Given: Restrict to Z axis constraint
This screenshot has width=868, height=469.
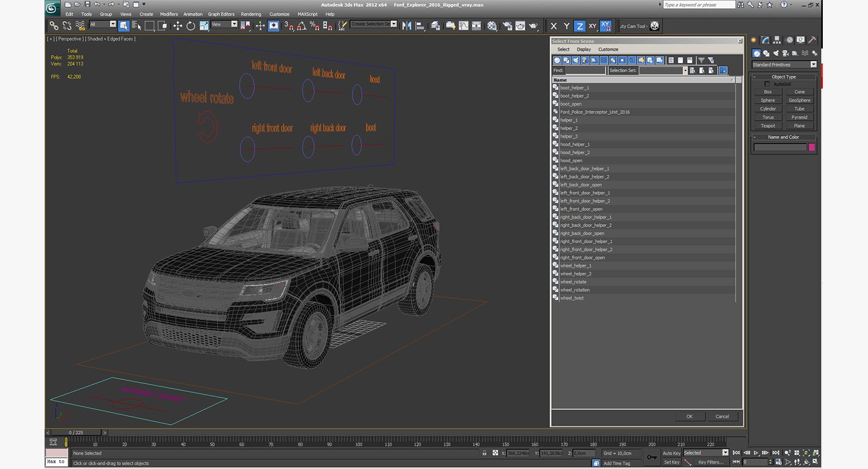Looking at the screenshot, I should pos(579,26).
